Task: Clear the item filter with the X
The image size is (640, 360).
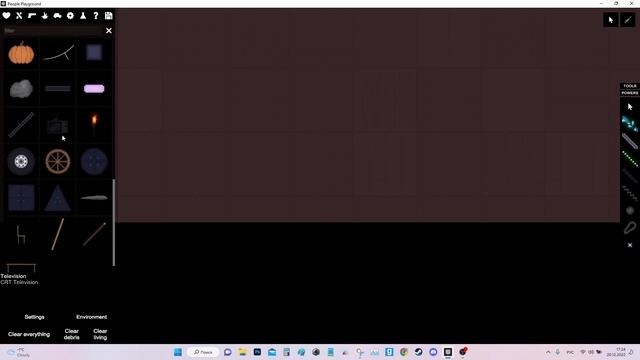Action: click(x=109, y=31)
